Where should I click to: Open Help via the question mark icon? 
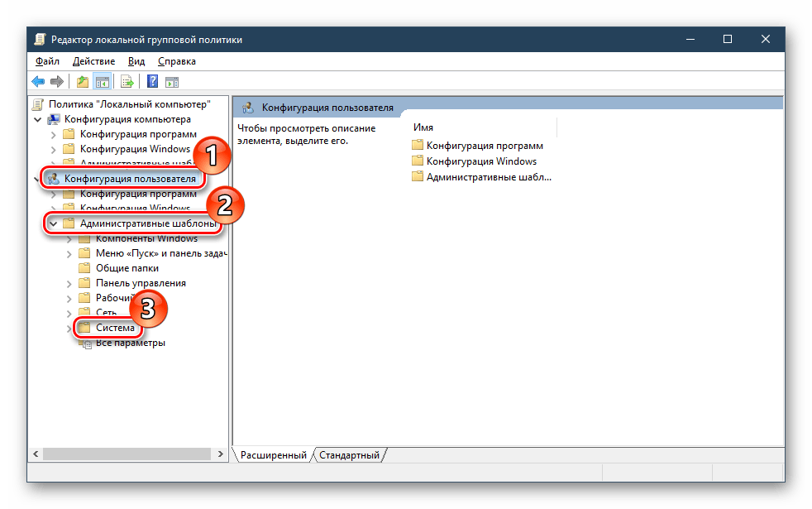[152, 81]
